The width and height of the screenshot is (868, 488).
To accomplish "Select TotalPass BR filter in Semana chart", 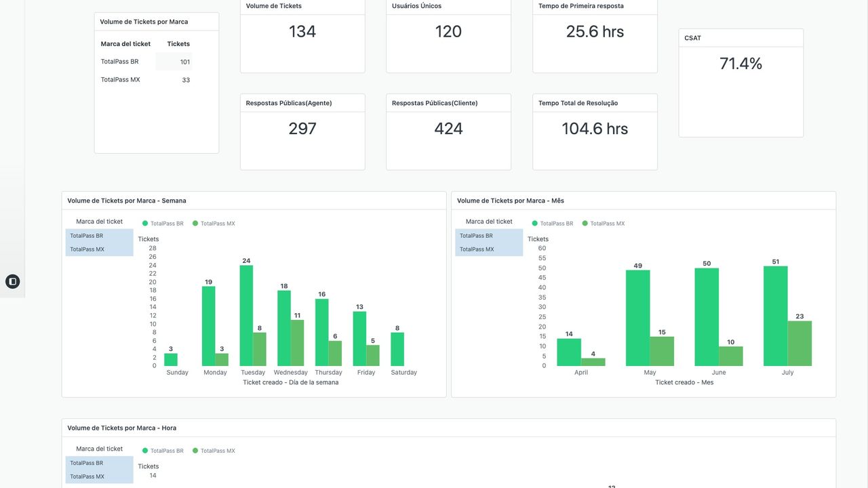I will click(x=100, y=236).
